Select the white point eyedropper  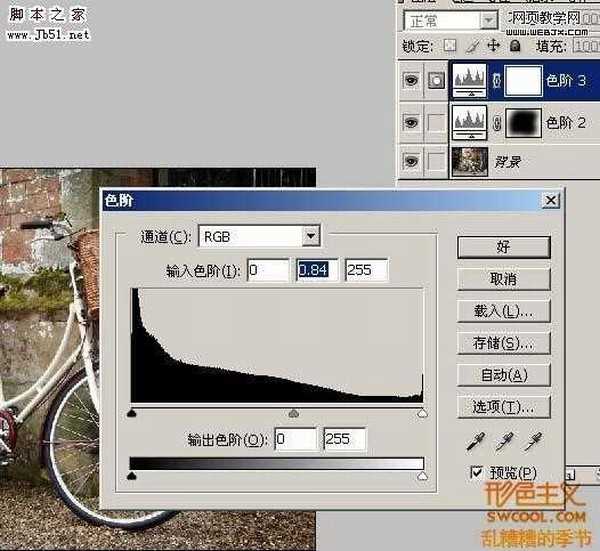coord(534,442)
